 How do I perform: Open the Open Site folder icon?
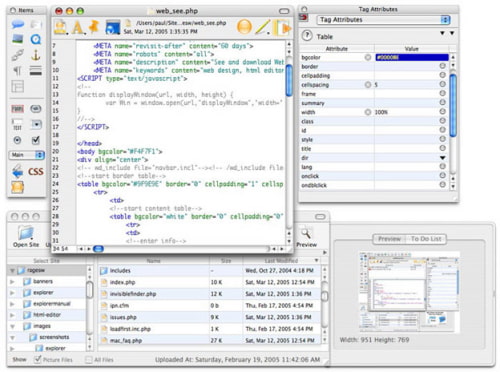click(x=26, y=233)
